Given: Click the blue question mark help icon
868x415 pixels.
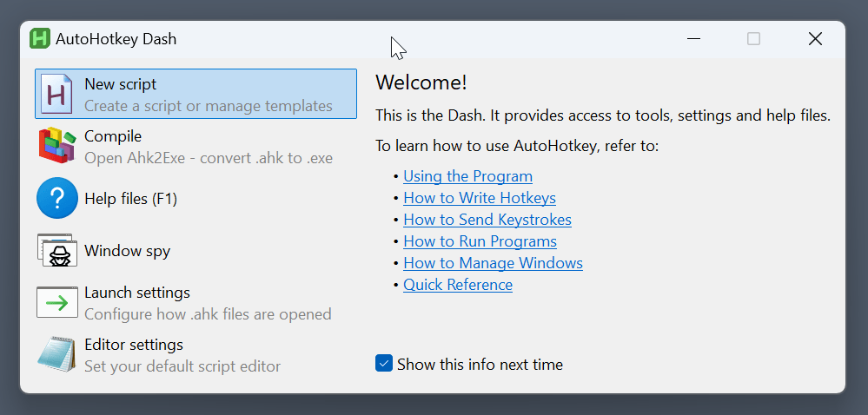Looking at the screenshot, I should click(x=57, y=199).
